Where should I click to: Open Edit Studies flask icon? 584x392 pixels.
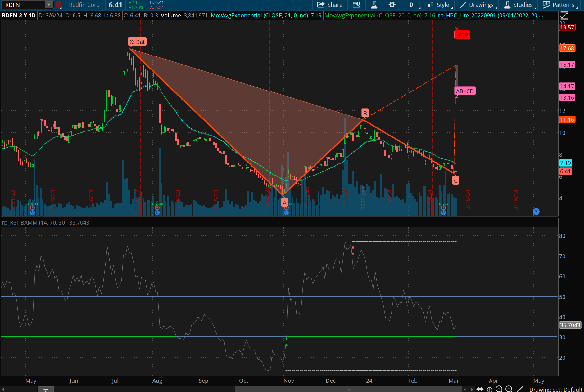click(x=374, y=5)
